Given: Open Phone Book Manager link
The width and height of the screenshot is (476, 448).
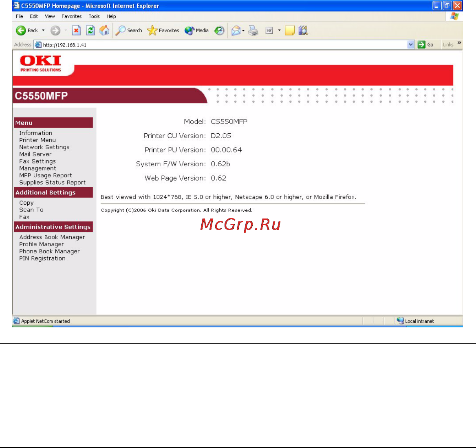Looking at the screenshot, I should tap(49, 251).
